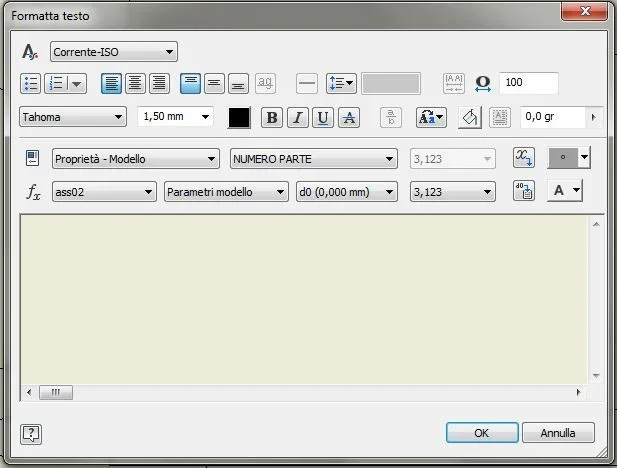Toggle center text justification
The width and height of the screenshot is (617, 468).
[x=135, y=83]
